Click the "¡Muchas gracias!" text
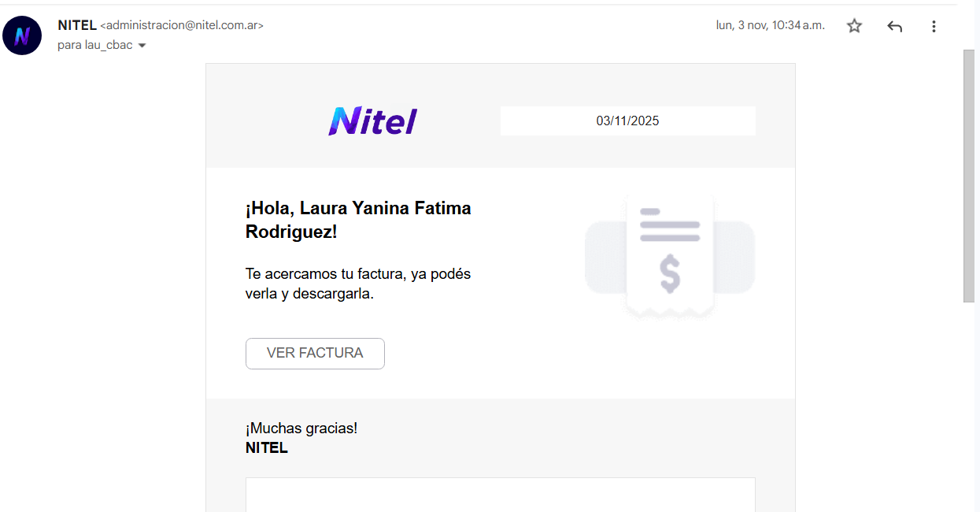The width and height of the screenshot is (980, 512). coord(301,429)
